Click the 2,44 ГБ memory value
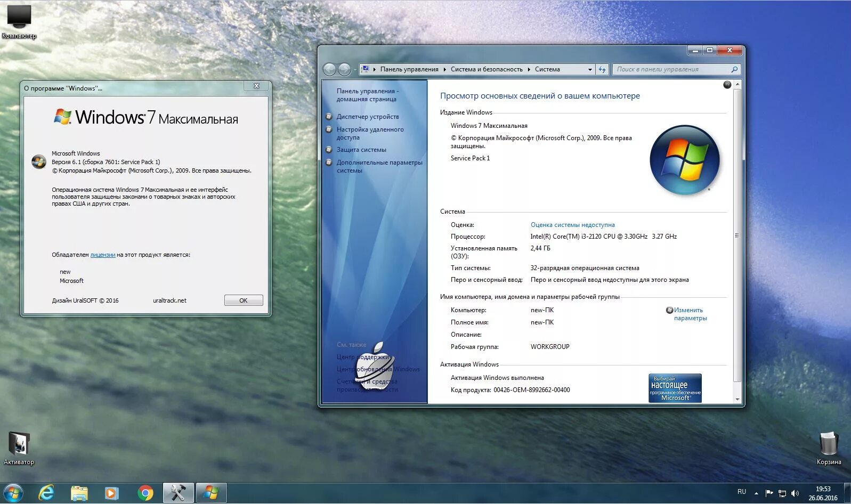 (x=540, y=248)
